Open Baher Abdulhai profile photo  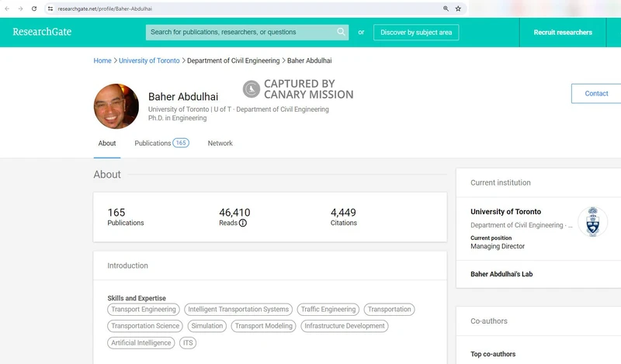tap(116, 106)
